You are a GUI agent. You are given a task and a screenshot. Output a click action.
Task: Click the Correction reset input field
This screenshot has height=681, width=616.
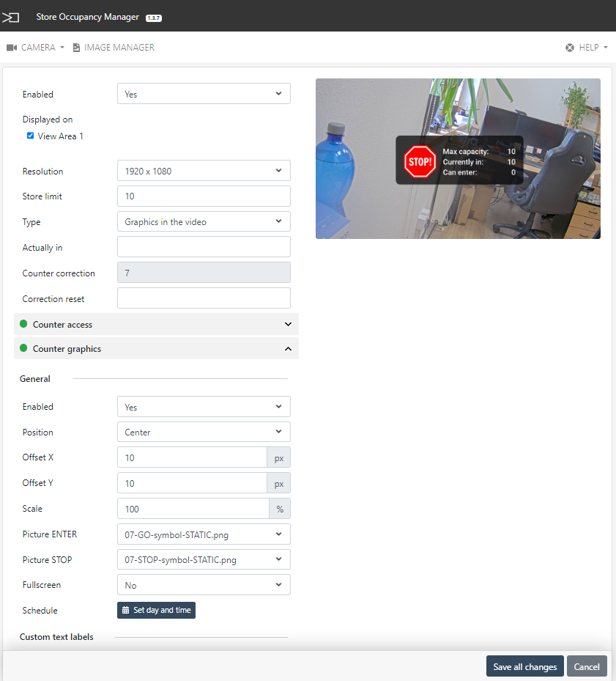point(204,298)
